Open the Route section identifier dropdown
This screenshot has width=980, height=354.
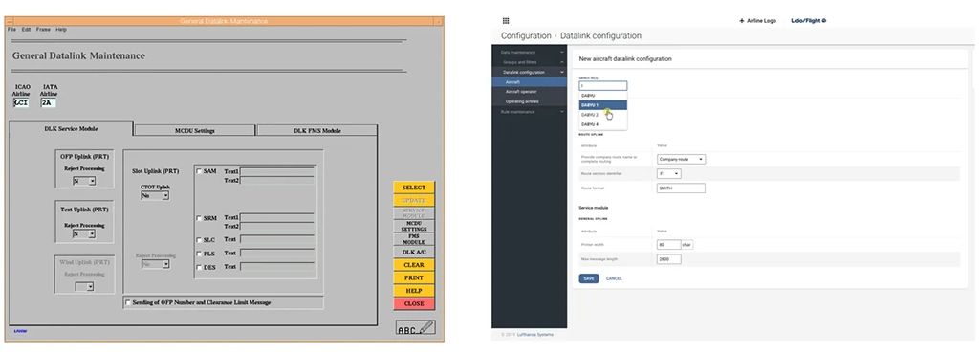click(668, 174)
